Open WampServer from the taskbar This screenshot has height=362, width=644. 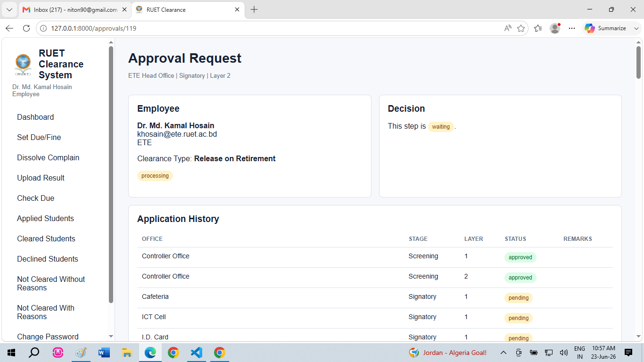(58, 353)
